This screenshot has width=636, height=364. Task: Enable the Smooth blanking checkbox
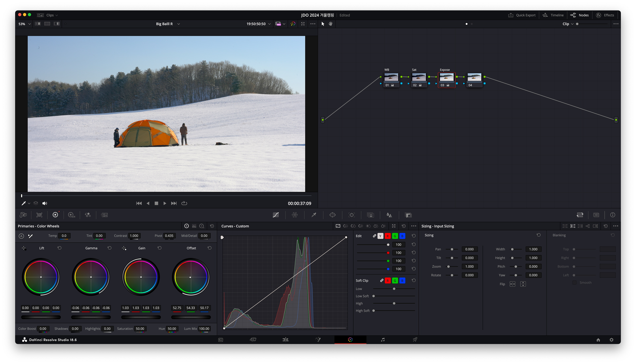tap(575, 283)
